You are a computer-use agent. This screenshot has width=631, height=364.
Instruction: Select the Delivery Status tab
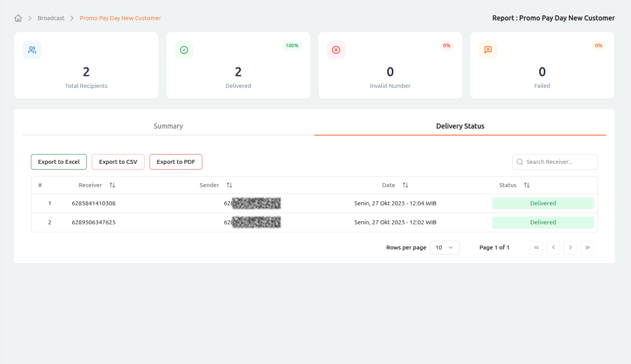(460, 126)
